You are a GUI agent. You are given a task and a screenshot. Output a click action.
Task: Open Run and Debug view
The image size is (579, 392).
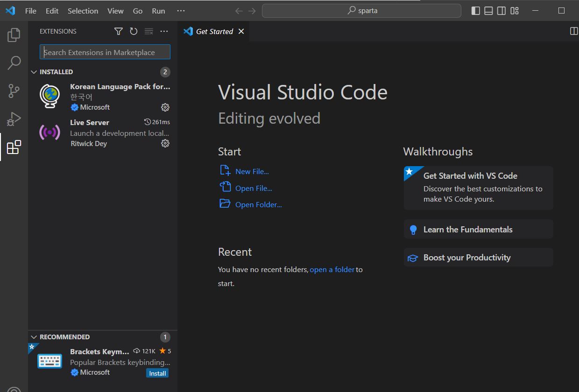pyautogui.click(x=14, y=119)
